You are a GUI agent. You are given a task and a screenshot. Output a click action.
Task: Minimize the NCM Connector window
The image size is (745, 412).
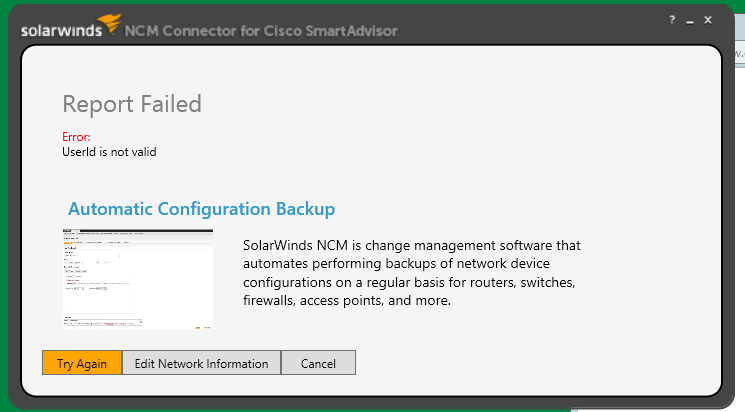690,21
